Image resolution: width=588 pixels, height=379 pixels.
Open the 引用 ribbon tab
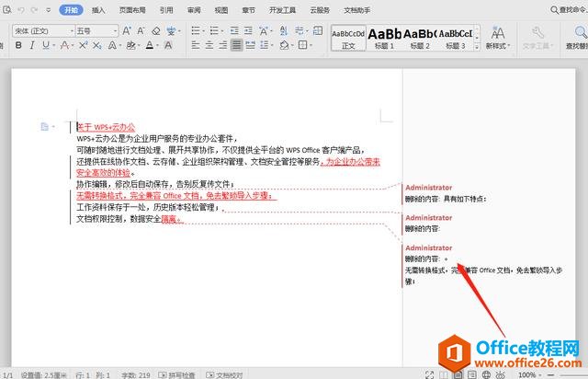[x=166, y=10]
